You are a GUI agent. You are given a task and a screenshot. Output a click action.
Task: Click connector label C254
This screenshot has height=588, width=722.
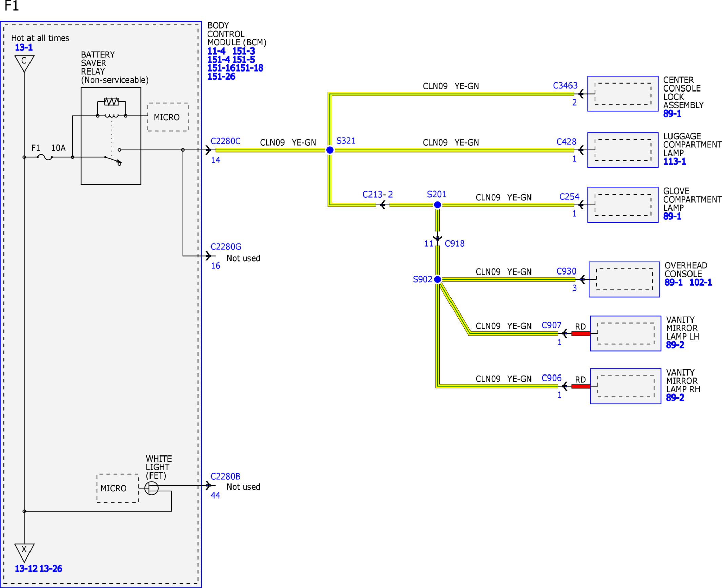[569, 197]
